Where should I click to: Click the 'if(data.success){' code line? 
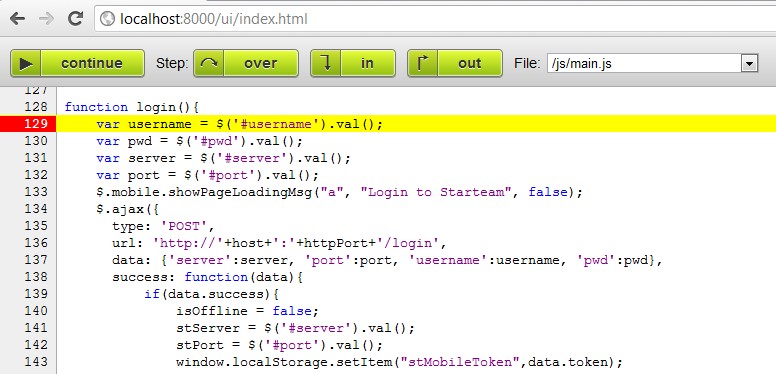pyautogui.click(x=212, y=294)
